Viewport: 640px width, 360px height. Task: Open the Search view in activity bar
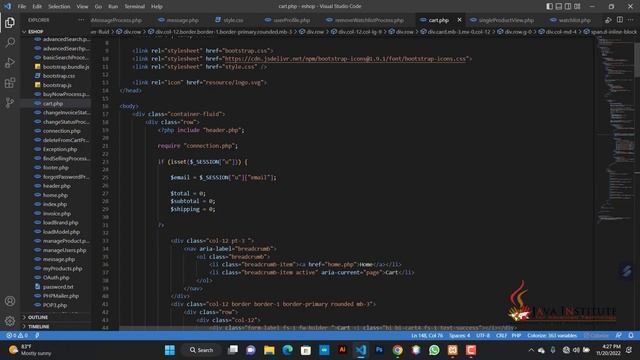pyautogui.click(x=10, y=42)
